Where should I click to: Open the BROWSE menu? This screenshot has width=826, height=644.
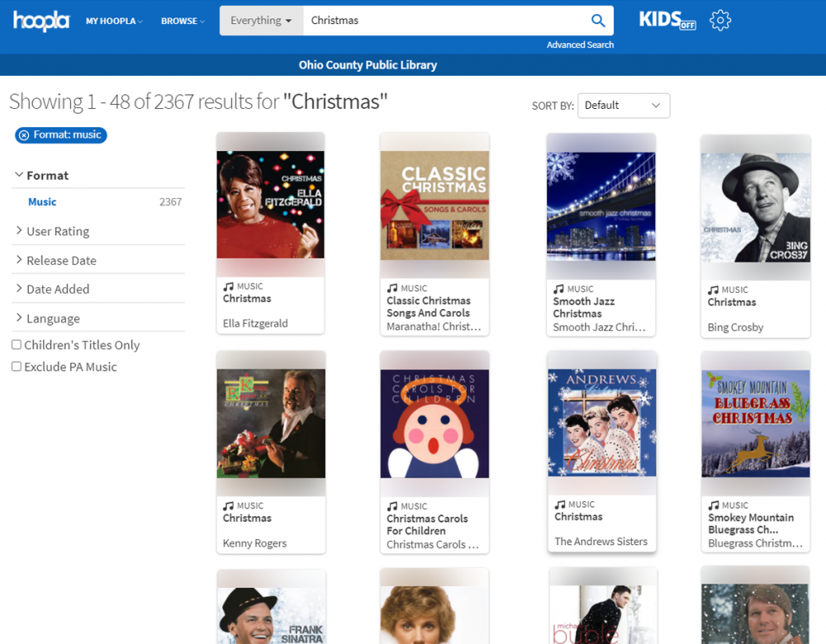tap(183, 21)
